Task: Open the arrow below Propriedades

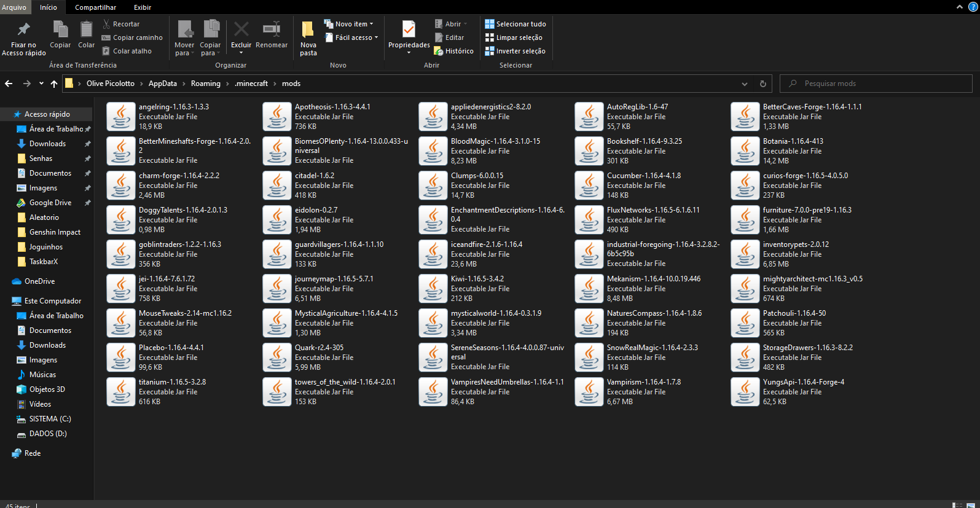Action: tap(409, 53)
